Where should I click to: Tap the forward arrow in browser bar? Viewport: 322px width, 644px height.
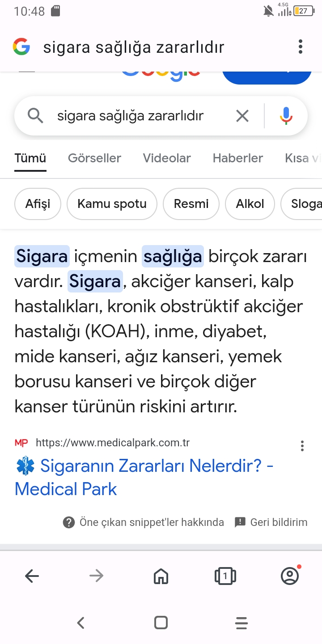coord(96,576)
